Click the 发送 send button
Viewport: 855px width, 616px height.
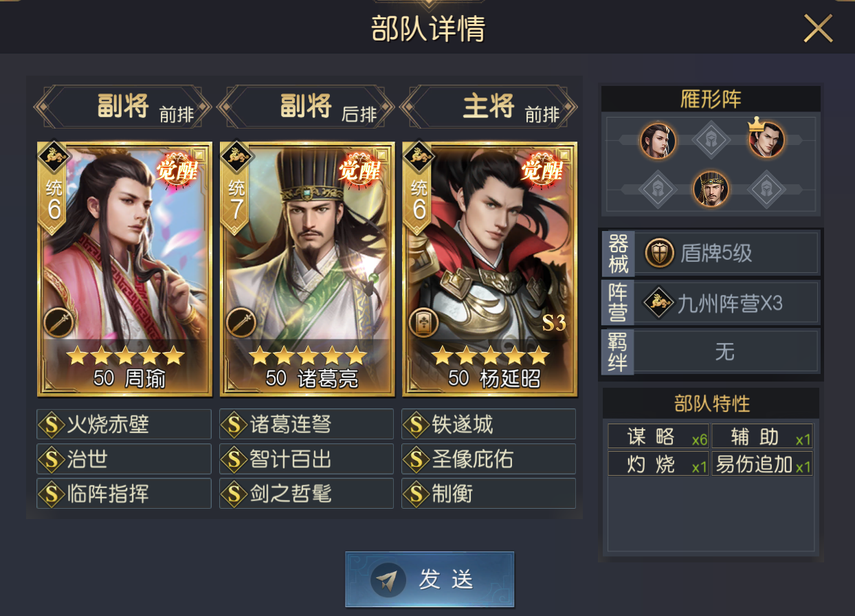click(430, 580)
